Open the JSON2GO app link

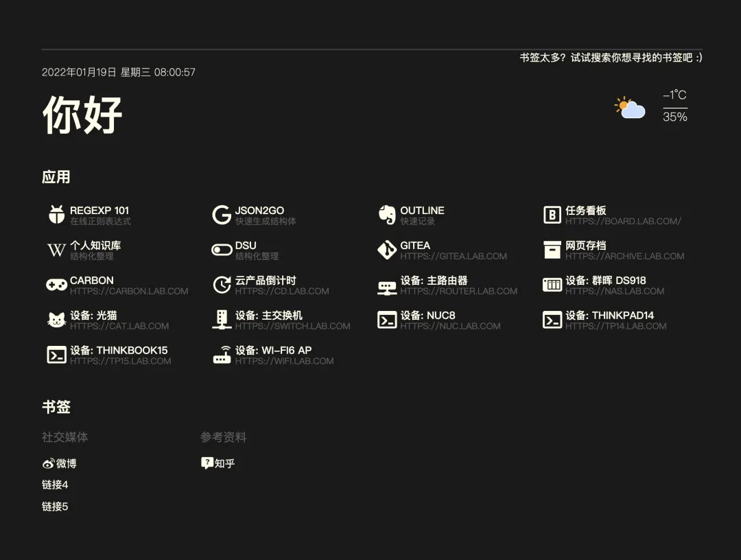(x=259, y=210)
